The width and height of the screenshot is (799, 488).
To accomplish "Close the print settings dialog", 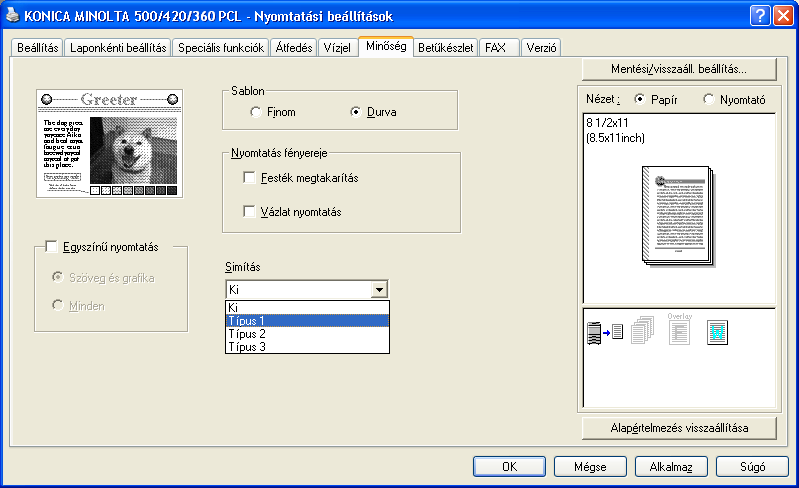I will point(783,16).
